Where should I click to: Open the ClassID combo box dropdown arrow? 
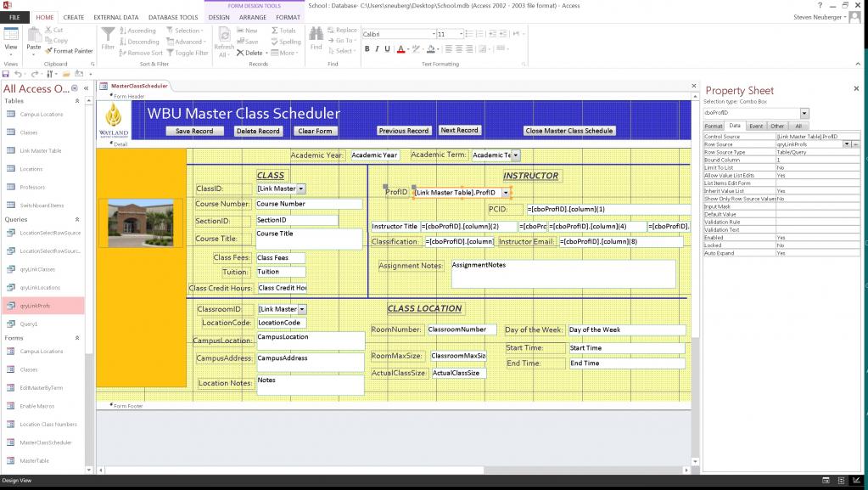click(x=301, y=189)
